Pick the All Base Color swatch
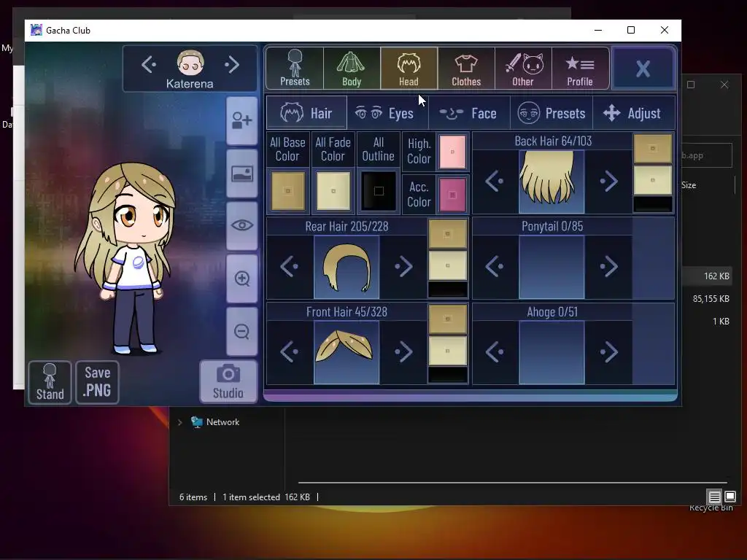The width and height of the screenshot is (747, 560). tap(287, 191)
